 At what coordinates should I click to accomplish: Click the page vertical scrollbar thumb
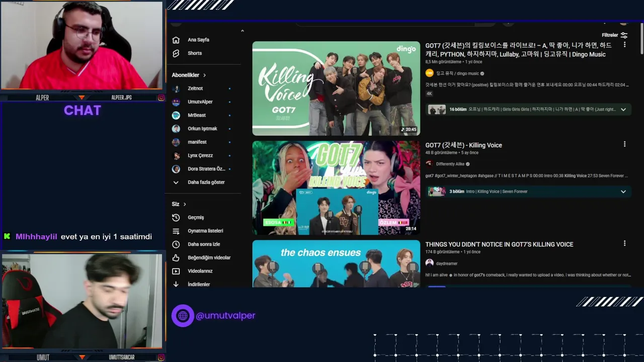pyautogui.click(x=642, y=38)
